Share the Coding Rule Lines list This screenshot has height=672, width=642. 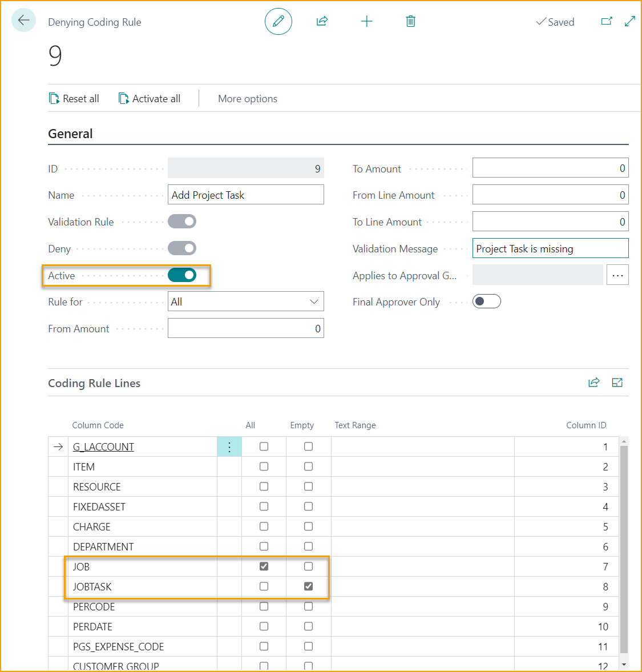tap(594, 383)
